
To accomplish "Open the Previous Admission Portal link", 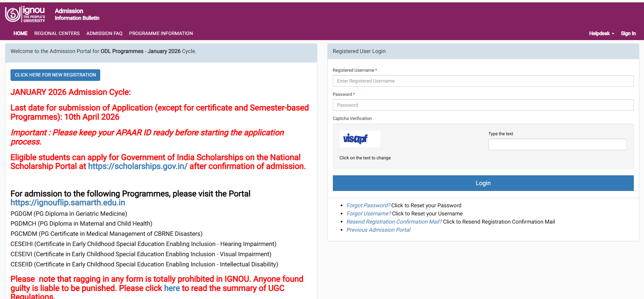I will pyautogui.click(x=378, y=230).
